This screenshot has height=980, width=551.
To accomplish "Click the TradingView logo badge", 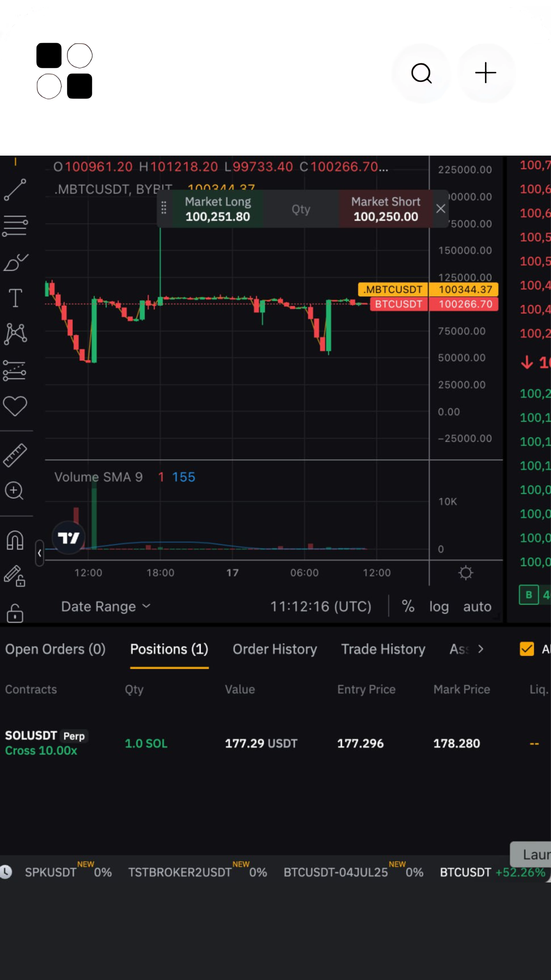I will click(x=69, y=537).
